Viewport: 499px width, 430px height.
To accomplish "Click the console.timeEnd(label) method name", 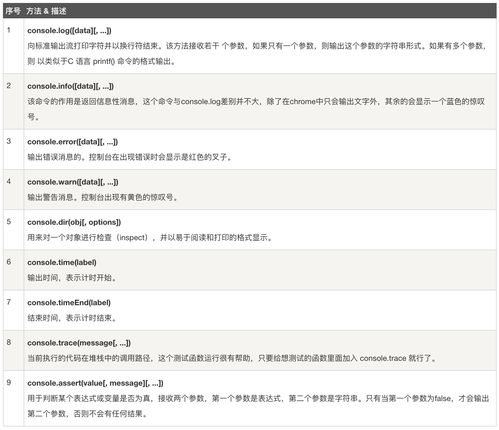I will (x=69, y=303).
